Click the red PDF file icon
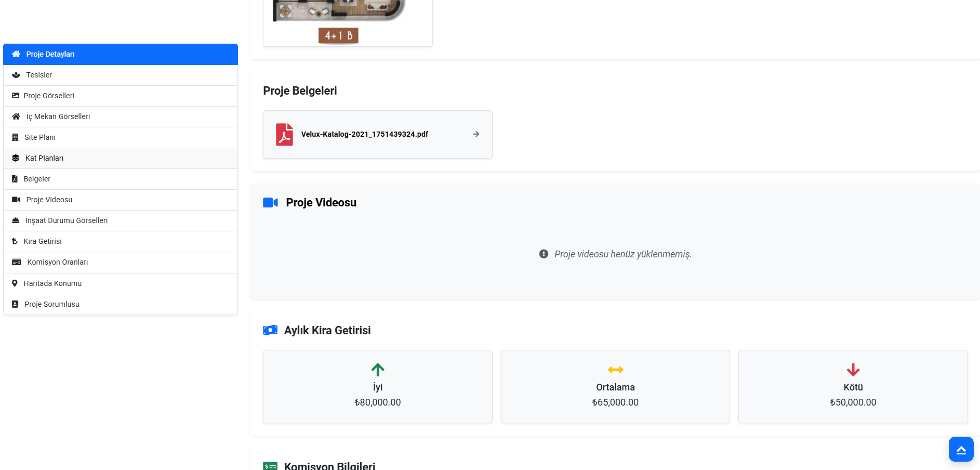 pos(284,134)
